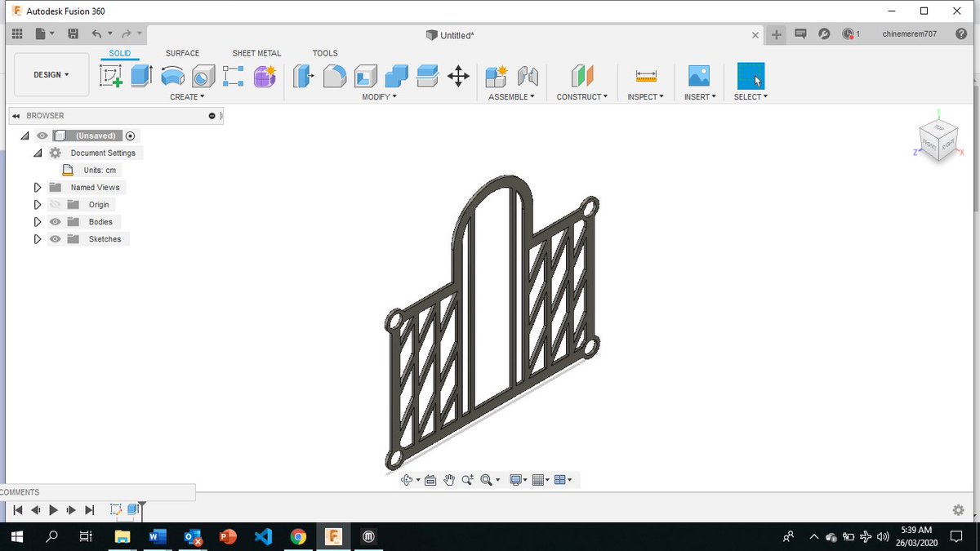Open the INSPECT dropdown menu

tap(645, 96)
